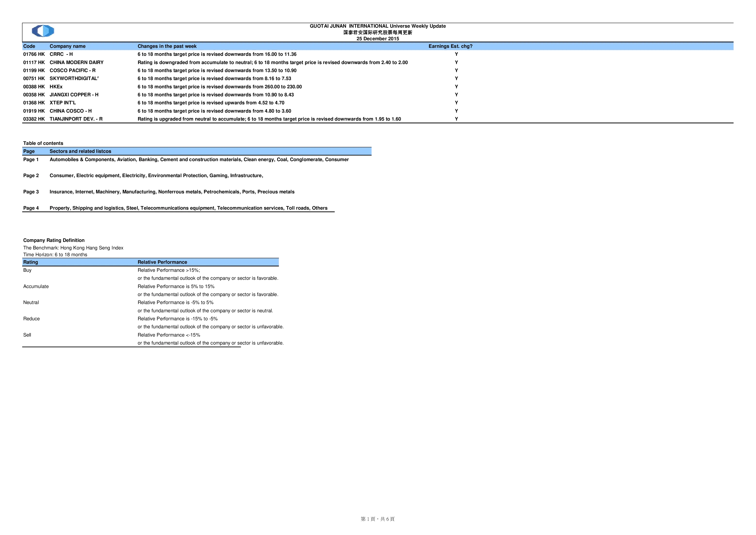756x535 pixels.
Task: Click the 'Table of contents' heading
Action: (43, 143)
